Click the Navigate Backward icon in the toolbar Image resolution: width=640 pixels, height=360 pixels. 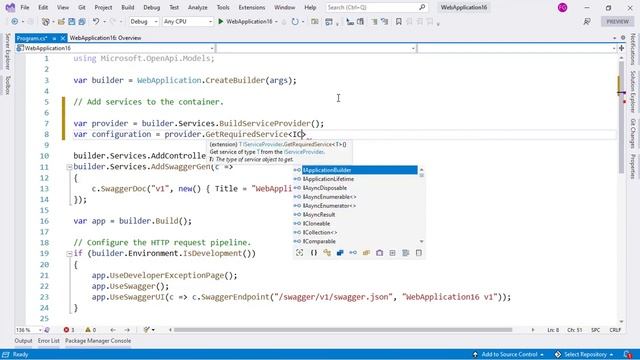point(15,21)
